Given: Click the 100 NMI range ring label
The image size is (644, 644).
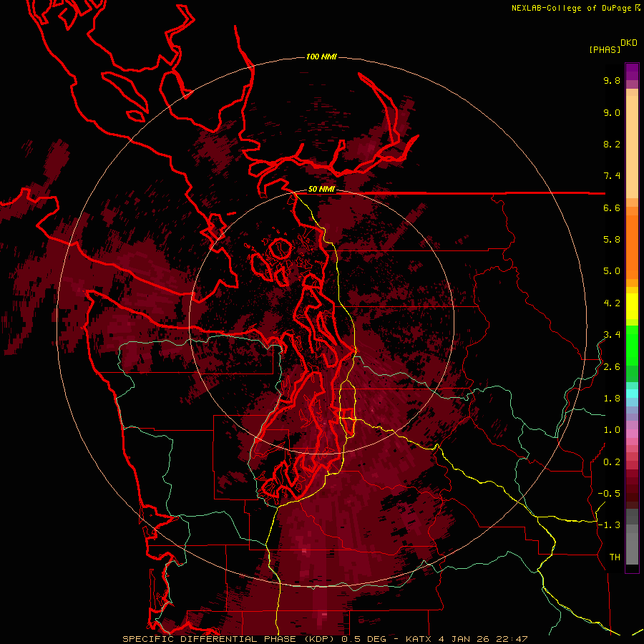Looking at the screenshot, I should coord(321,57).
